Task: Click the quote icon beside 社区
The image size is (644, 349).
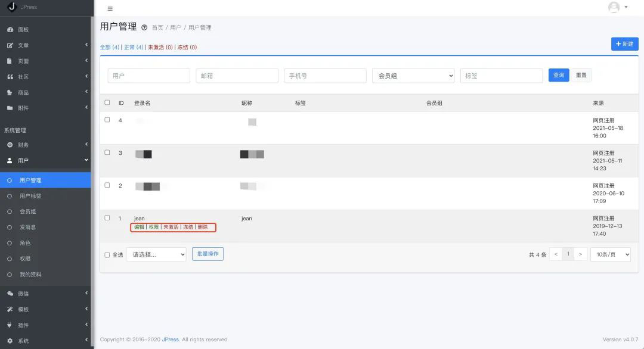Action: [10, 77]
